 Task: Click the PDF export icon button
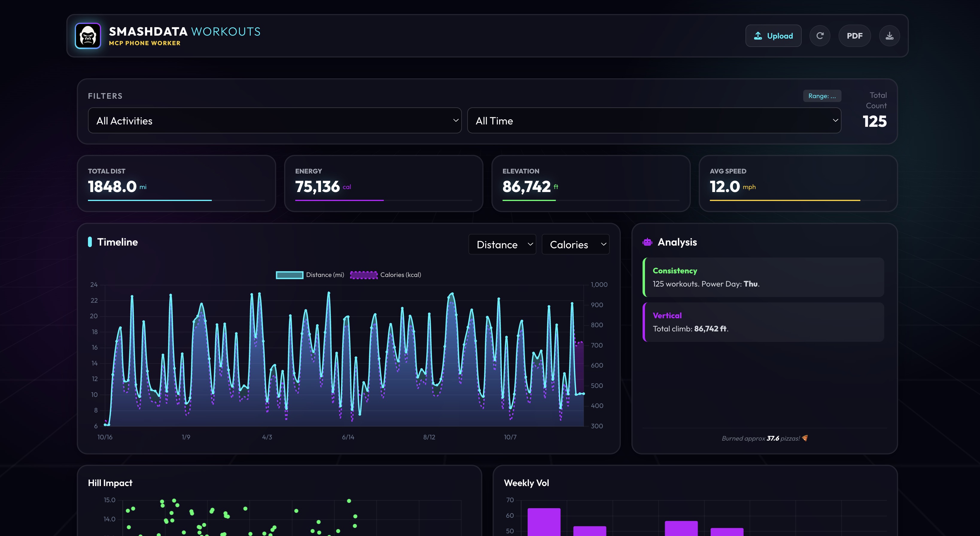click(x=854, y=35)
